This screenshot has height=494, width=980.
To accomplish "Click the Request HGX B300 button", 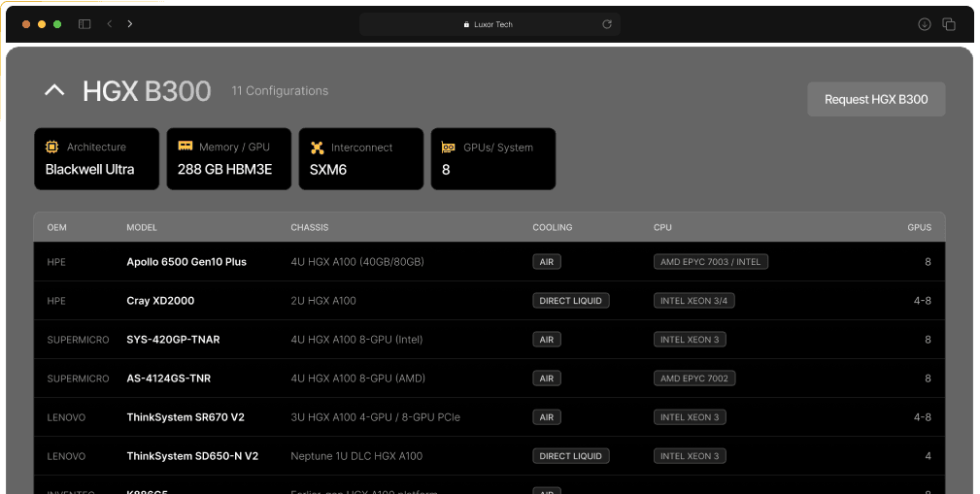I will point(876,99).
